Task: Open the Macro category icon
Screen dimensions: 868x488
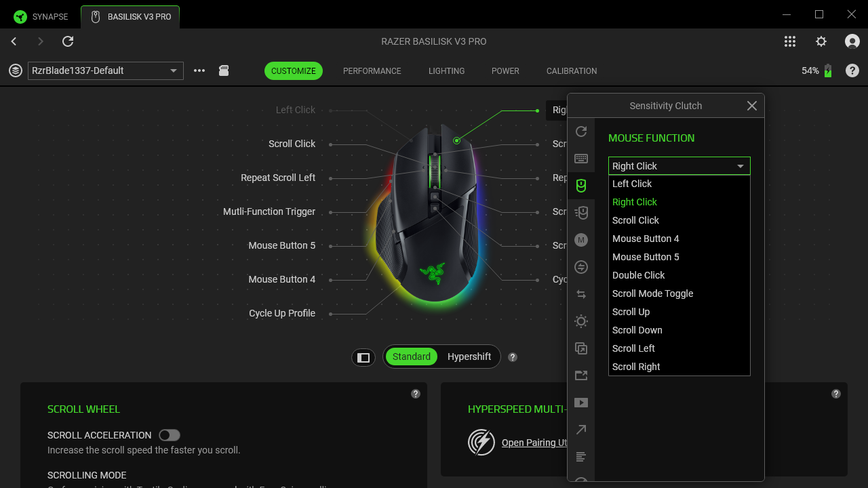Action: [580, 240]
